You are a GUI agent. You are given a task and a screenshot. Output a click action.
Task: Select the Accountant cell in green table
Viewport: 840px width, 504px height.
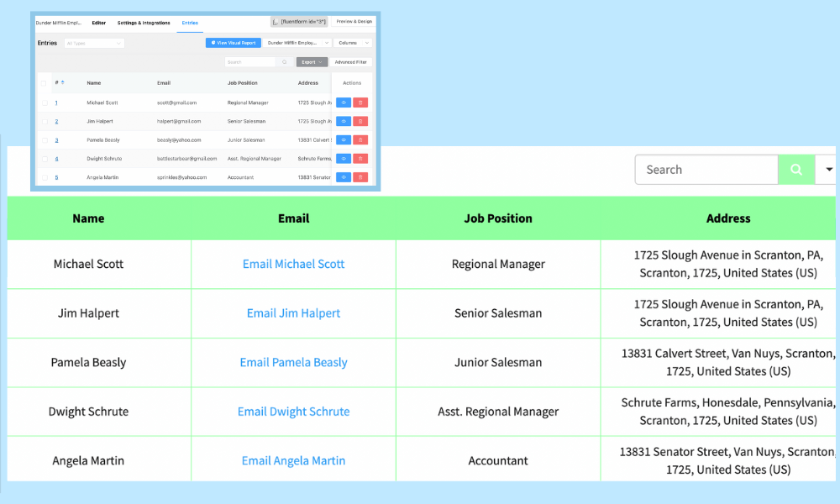(x=498, y=460)
